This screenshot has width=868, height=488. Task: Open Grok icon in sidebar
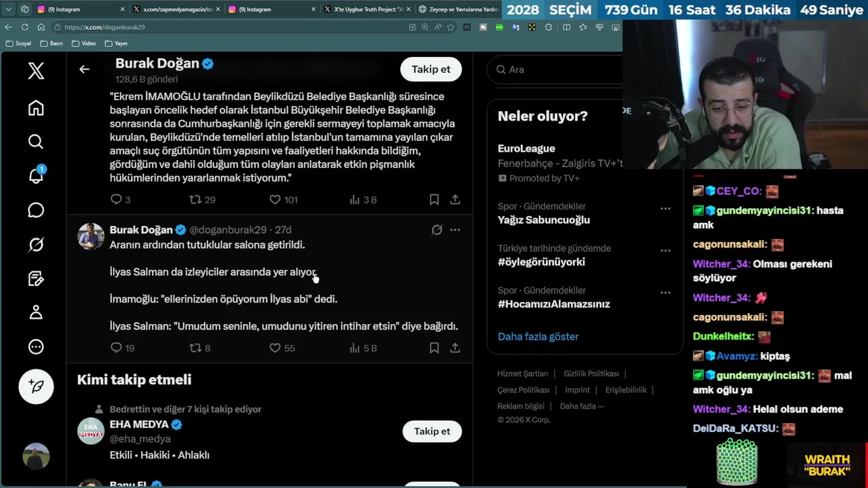[x=36, y=245]
